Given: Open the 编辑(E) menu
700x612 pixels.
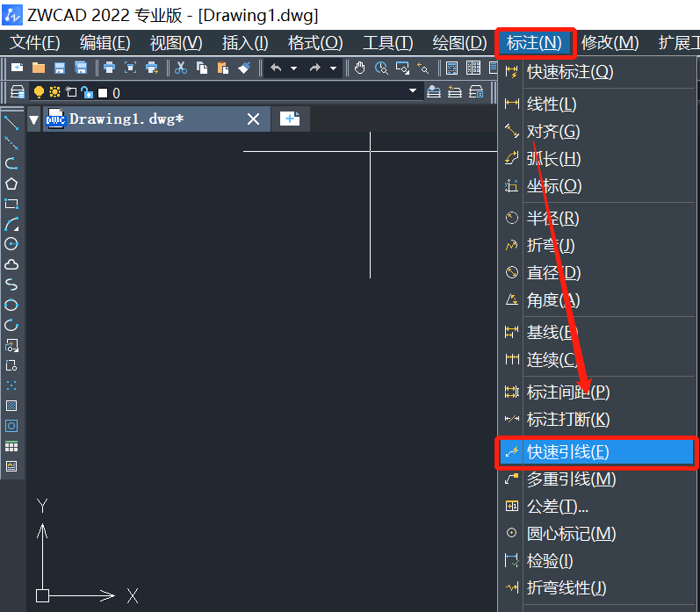Looking at the screenshot, I should point(105,43).
